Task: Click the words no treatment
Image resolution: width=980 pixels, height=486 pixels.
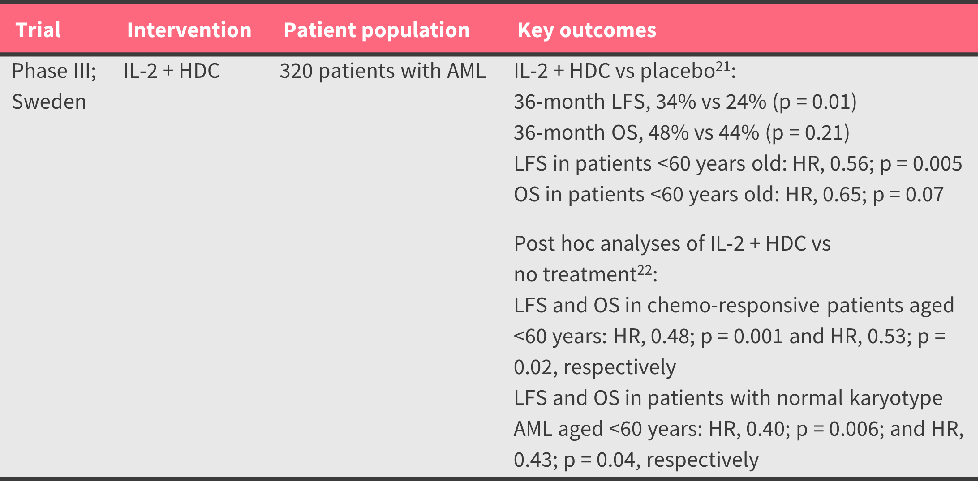Action: point(575,275)
